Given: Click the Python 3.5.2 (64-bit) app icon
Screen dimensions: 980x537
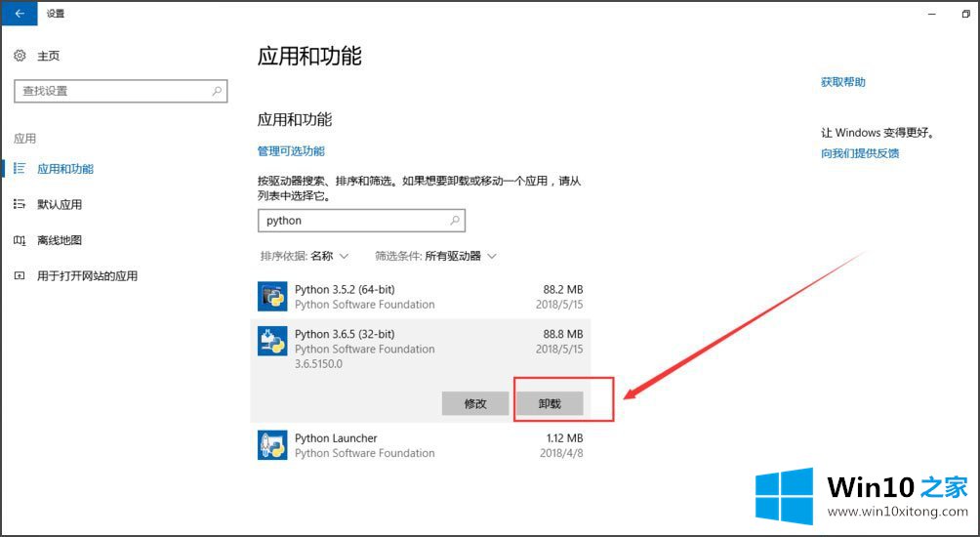Looking at the screenshot, I should pos(272,296).
